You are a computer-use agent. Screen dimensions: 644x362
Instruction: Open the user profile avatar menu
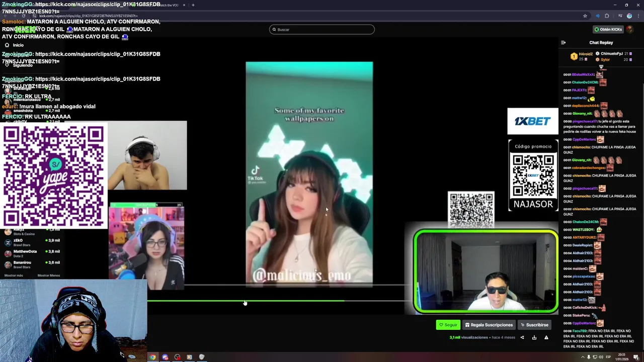point(630,29)
